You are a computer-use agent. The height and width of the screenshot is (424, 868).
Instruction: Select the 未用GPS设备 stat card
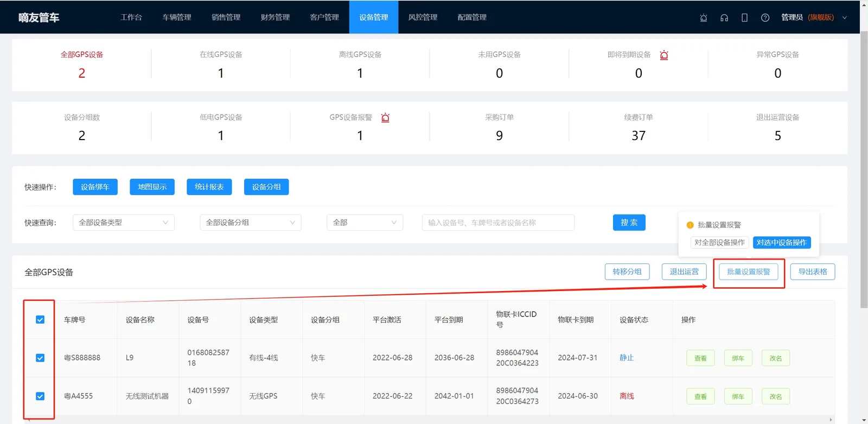pos(499,65)
